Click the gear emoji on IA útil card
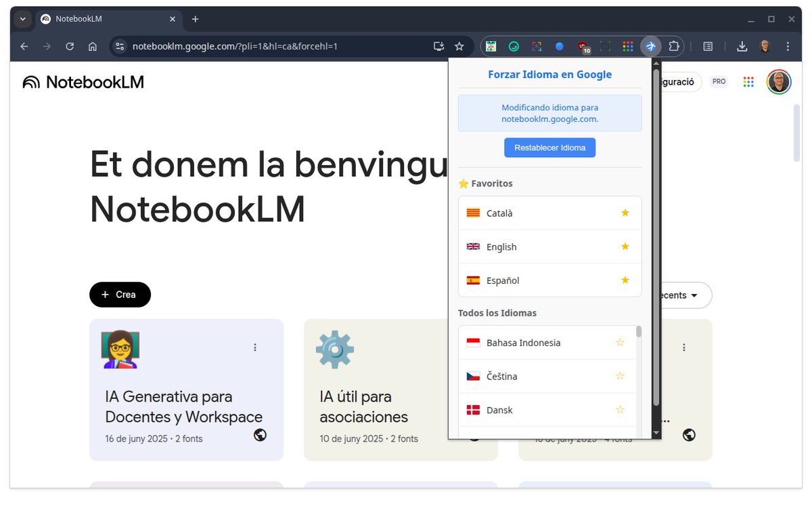 pos(334,350)
